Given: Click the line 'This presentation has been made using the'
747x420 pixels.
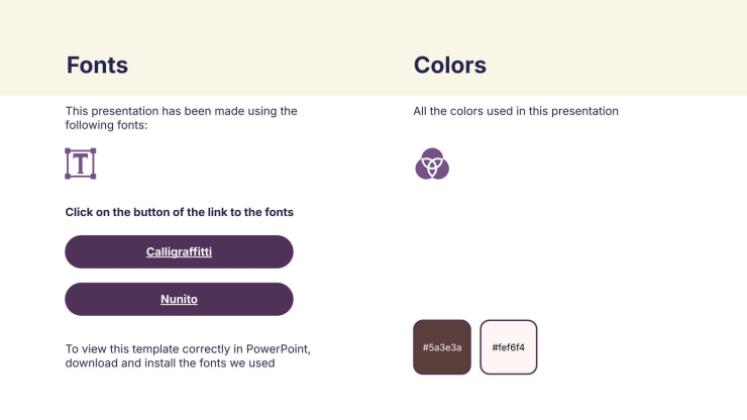Looking at the screenshot, I should coord(181,111).
